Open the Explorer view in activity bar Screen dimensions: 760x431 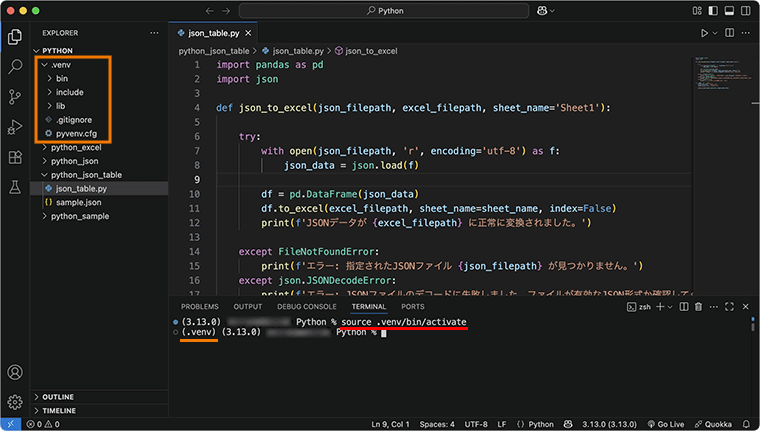coord(15,37)
